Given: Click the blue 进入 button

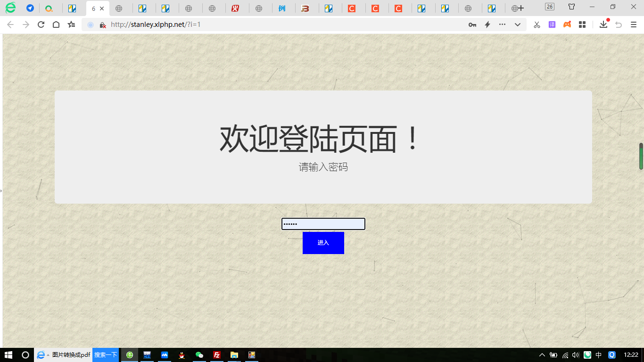Looking at the screenshot, I should tap(323, 243).
